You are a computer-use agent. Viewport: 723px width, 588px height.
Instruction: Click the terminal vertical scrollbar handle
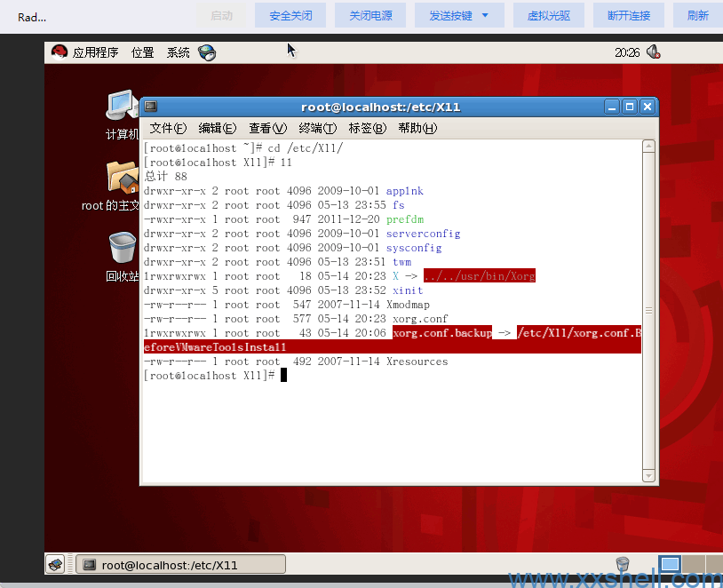(649, 311)
